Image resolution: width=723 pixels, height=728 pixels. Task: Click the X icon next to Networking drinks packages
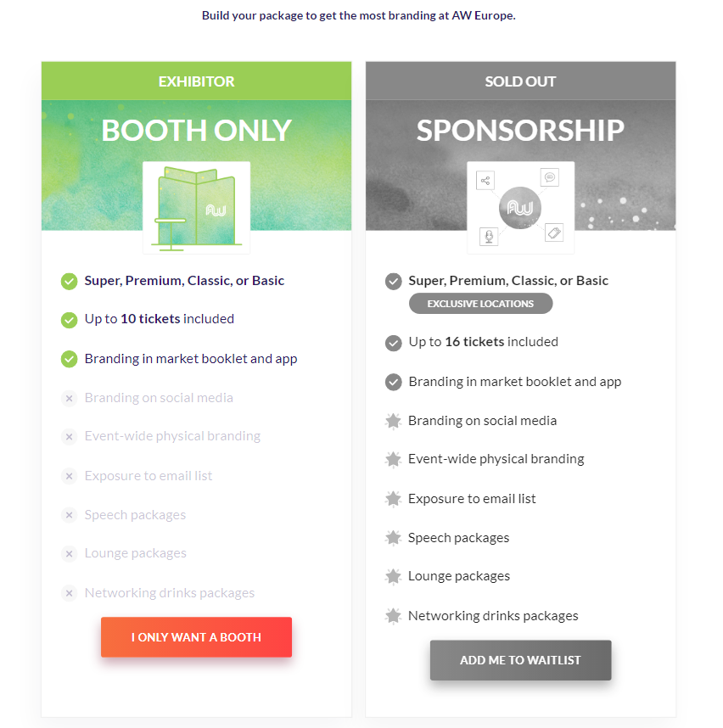pyautogui.click(x=70, y=593)
